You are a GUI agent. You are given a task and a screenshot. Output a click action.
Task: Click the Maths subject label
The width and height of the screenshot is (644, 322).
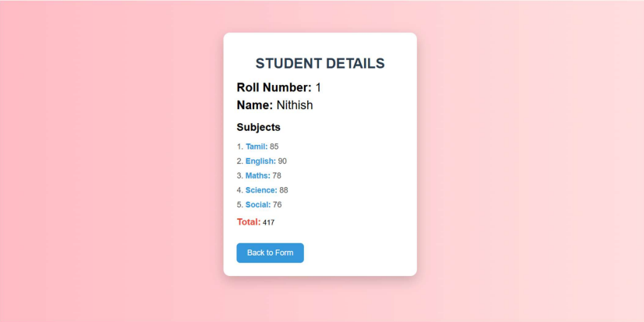(257, 176)
